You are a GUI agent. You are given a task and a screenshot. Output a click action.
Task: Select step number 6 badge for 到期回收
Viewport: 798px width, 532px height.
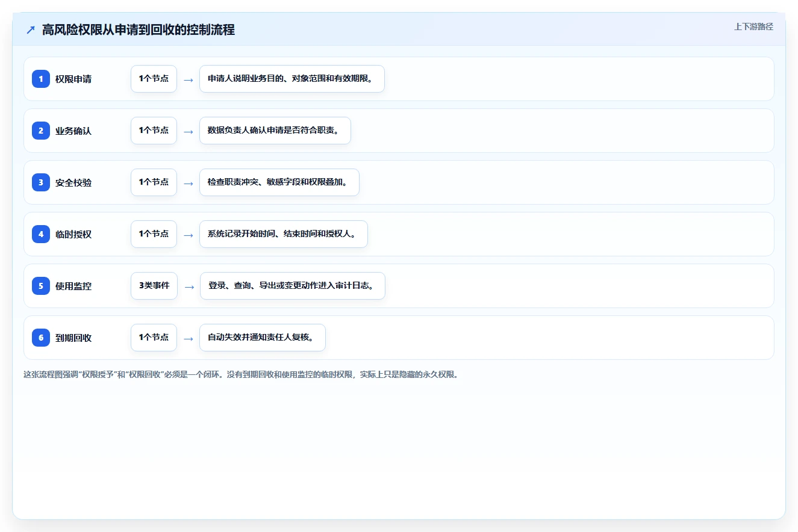click(41, 338)
